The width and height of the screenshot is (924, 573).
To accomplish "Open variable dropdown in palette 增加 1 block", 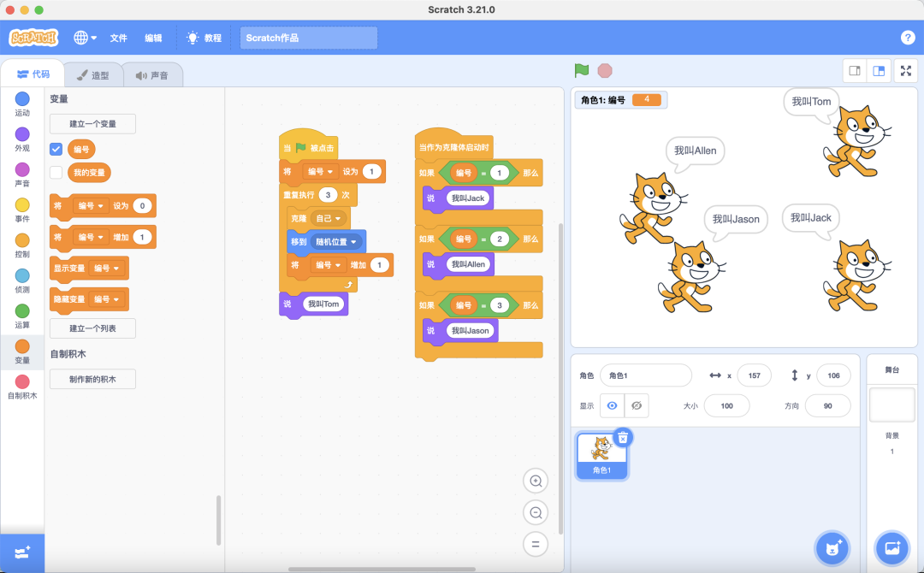I will (91, 237).
